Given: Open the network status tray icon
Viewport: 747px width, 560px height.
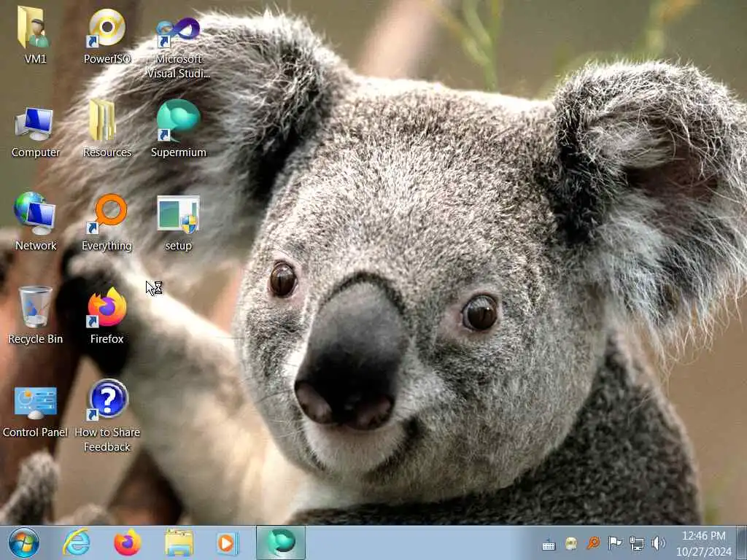Looking at the screenshot, I should 636,542.
